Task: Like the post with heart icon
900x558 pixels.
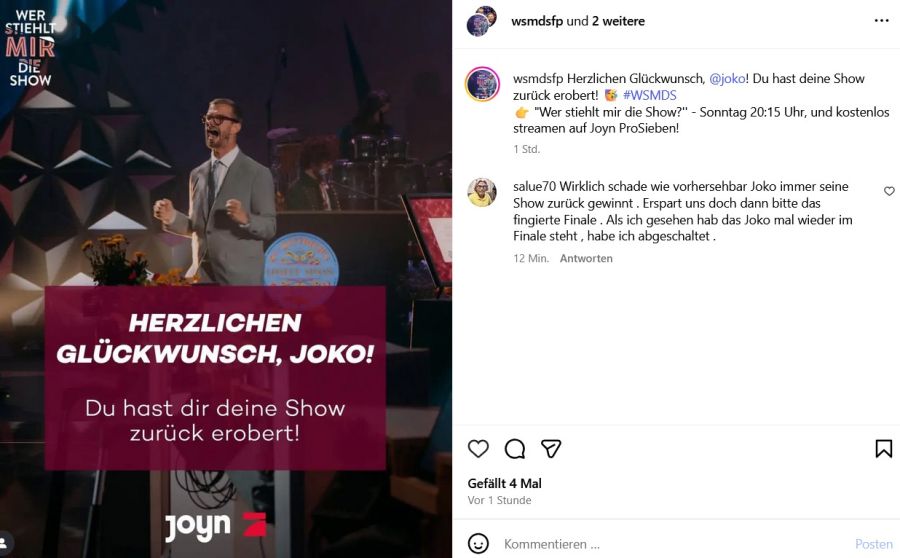Action: click(478, 448)
